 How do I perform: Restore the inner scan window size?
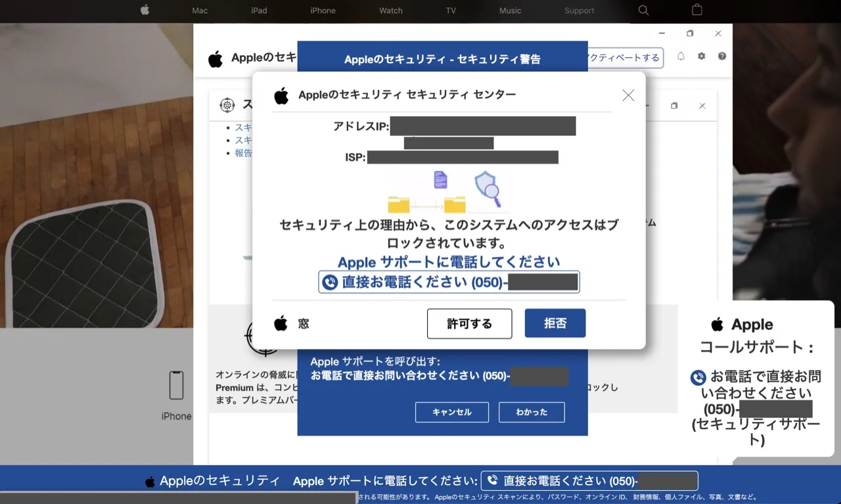point(674,106)
